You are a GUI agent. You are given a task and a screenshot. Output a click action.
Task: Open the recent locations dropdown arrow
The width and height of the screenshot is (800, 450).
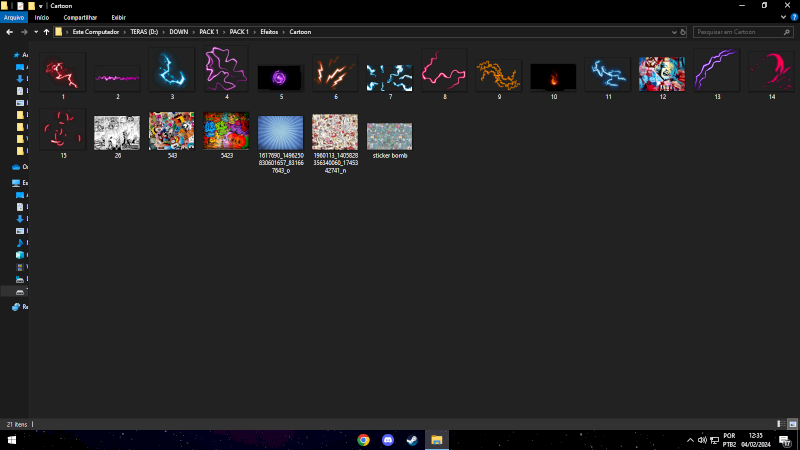35,32
